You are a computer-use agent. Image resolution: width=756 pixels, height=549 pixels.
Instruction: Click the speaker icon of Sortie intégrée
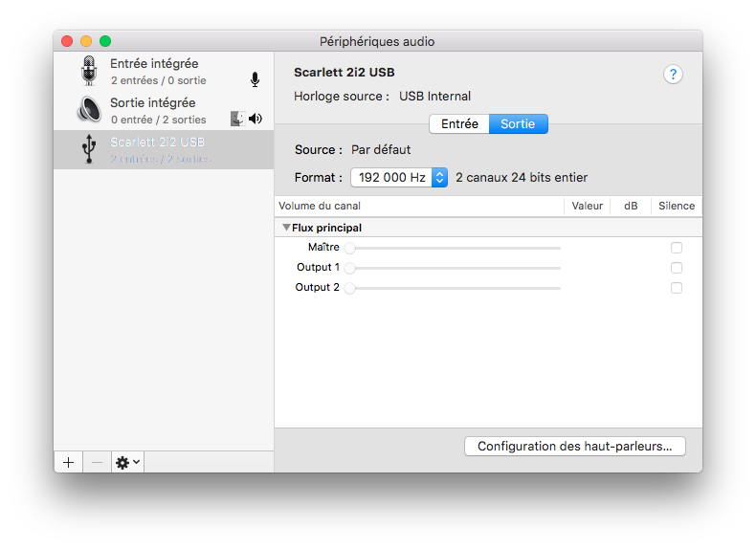89,109
